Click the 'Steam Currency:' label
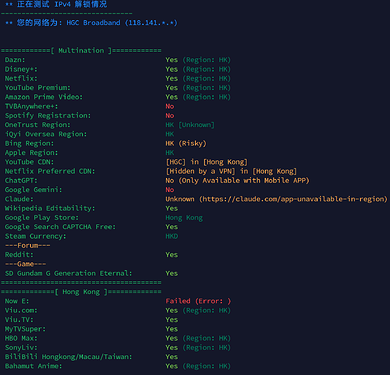 [35, 236]
